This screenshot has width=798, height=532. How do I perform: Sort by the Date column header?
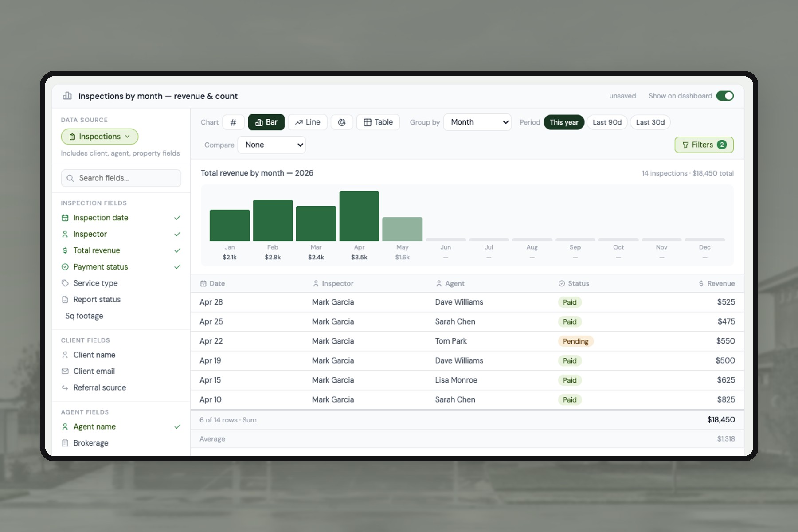(212, 283)
